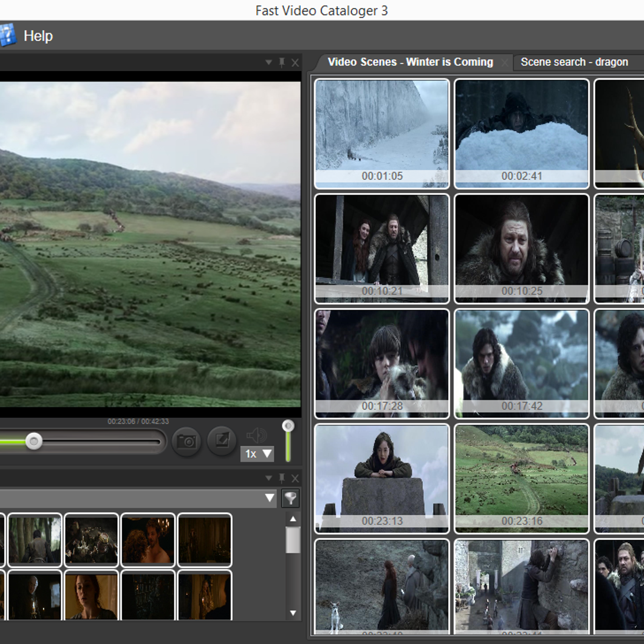Viewport: 644px width, 644px height.
Task: Switch to Video Scenes - Winter is Coming tab
Action: click(x=410, y=62)
